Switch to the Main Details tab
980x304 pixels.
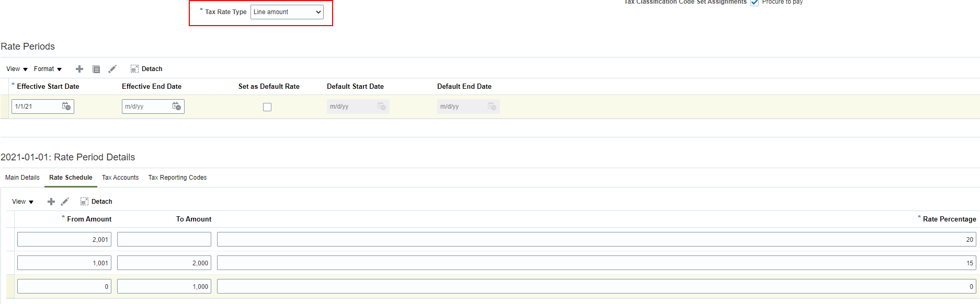(22, 178)
